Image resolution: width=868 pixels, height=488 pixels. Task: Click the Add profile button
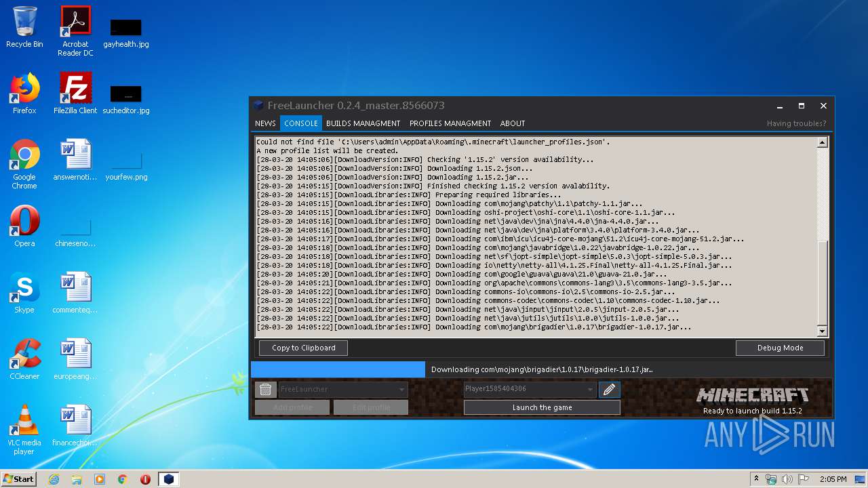(292, 407)
